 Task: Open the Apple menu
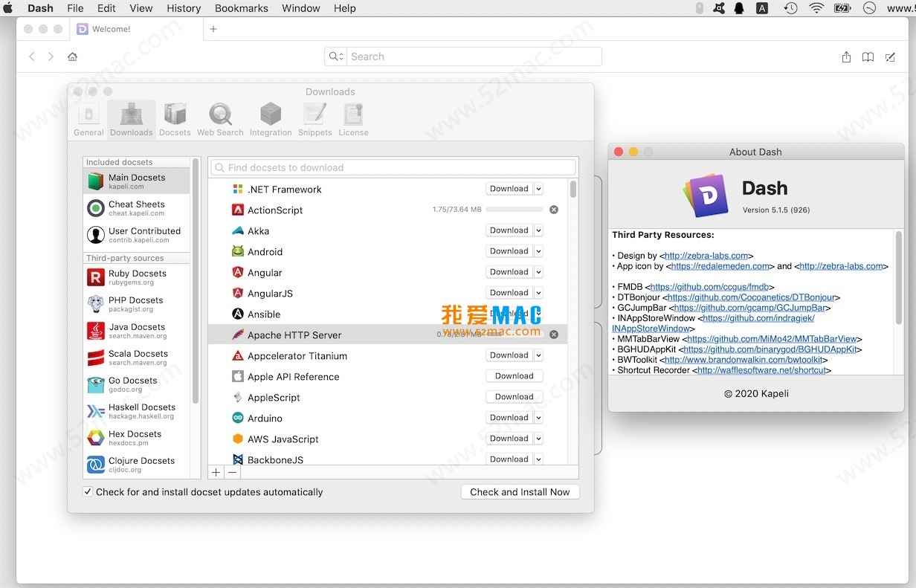coord(9,8)
